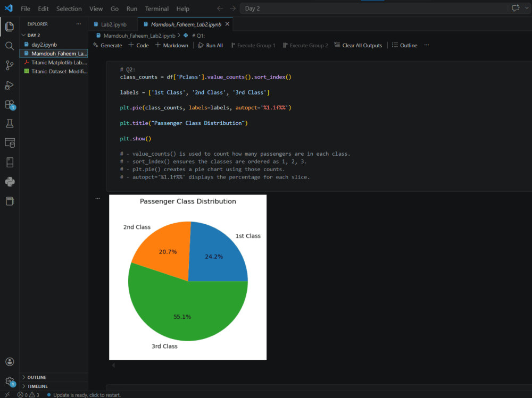
Task: Click the # Q2: comment line
Action: coord(127,70)
